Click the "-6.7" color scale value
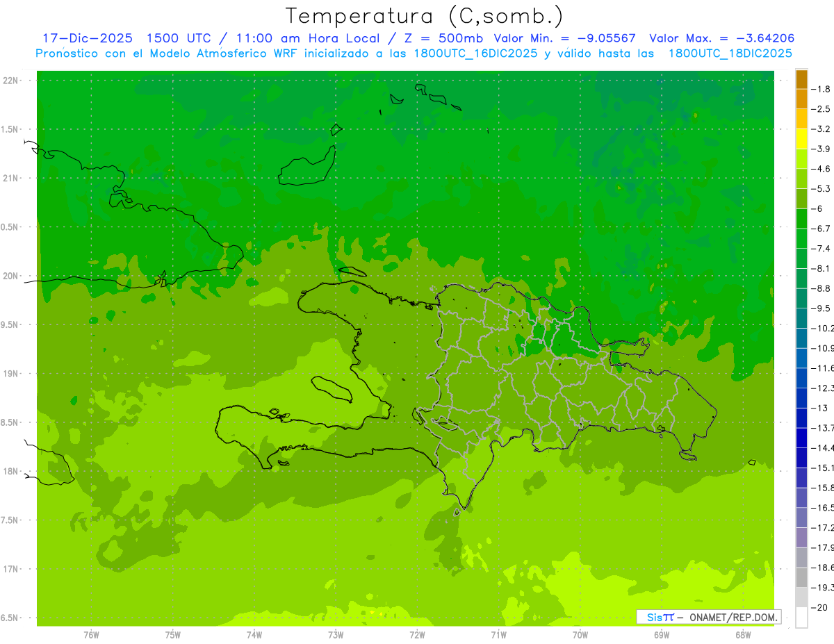 (x=821, y=229)
